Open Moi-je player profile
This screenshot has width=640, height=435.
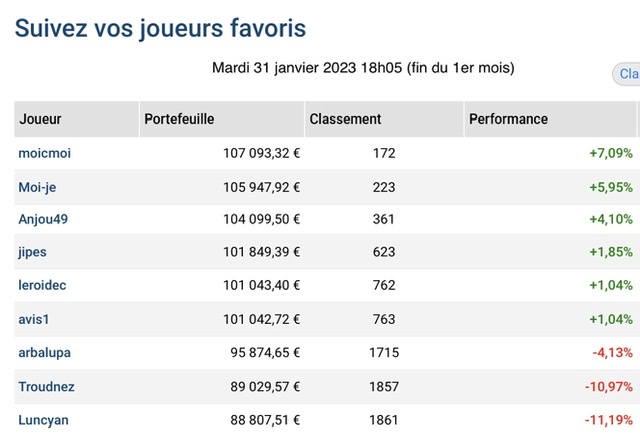[37, 187]
